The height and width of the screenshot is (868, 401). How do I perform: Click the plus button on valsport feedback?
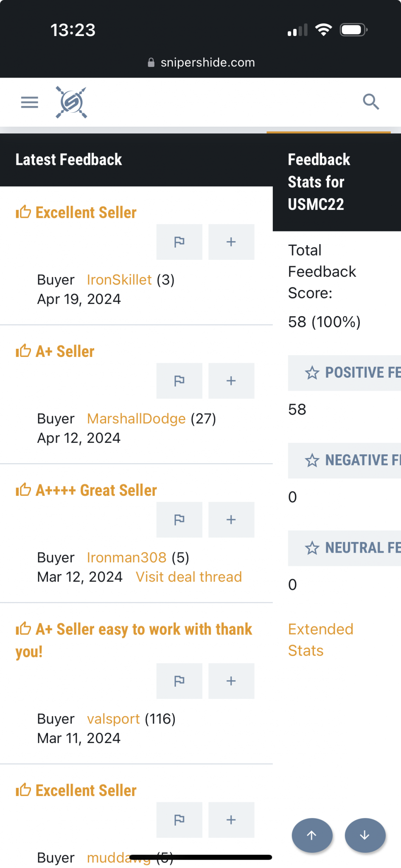coord(231,681)
